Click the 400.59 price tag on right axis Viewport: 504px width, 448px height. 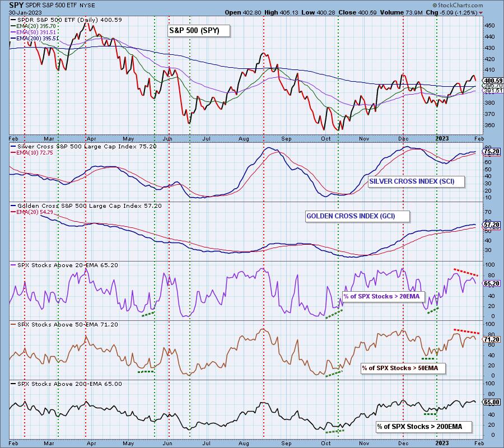(x=493, y=81)
